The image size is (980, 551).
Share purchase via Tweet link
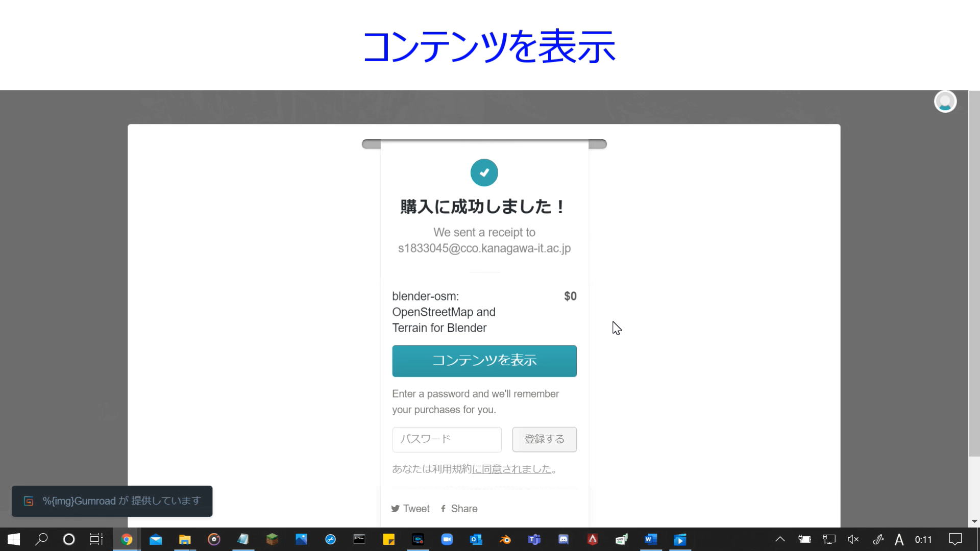pyautogui.click(x=410, y=509)
